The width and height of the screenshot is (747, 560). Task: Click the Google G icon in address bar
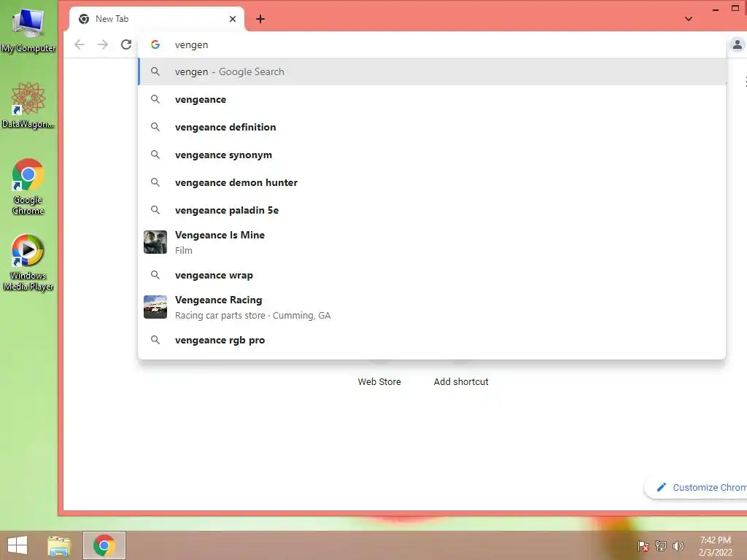click(x=155, y=44)
